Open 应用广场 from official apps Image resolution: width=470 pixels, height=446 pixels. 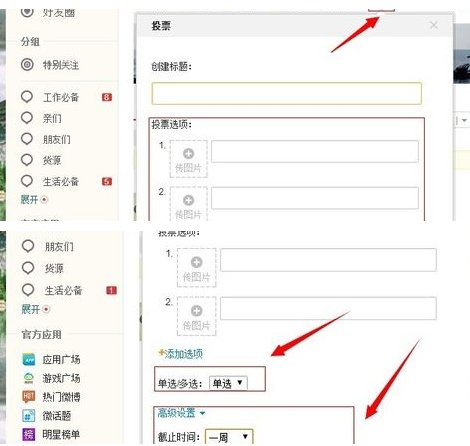[61, 359]
